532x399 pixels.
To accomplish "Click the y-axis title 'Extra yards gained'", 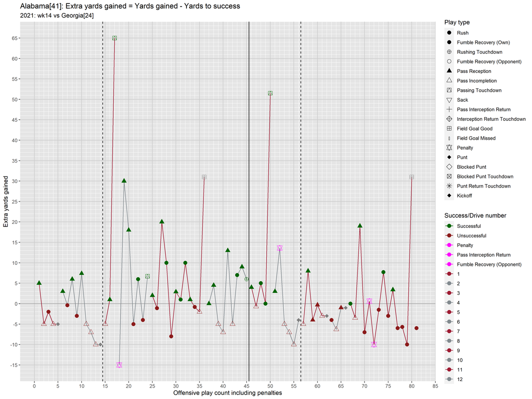I will click(x=5, y=201).
